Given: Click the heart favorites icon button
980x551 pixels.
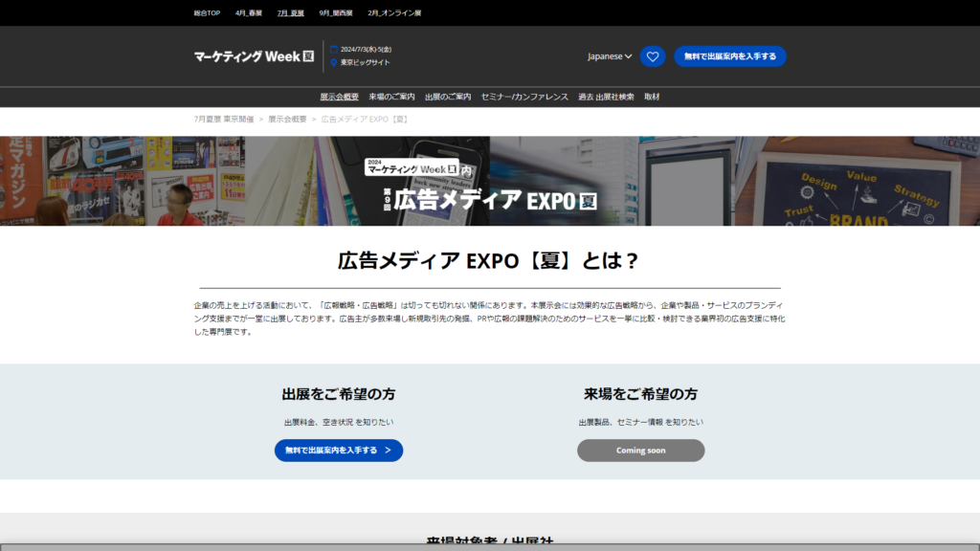Looking at the screenshot, I should coord(653,56).
